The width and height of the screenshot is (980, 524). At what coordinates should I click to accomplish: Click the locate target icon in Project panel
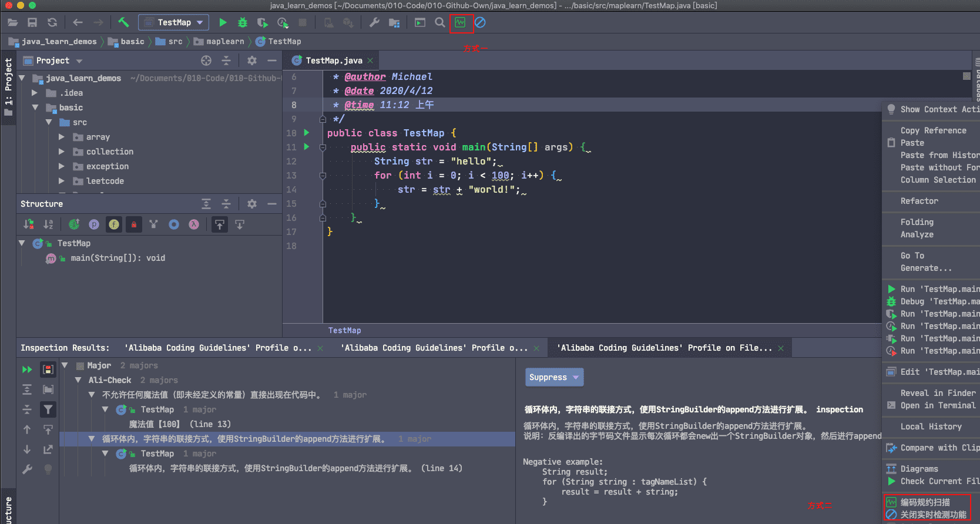click(206, 61)
